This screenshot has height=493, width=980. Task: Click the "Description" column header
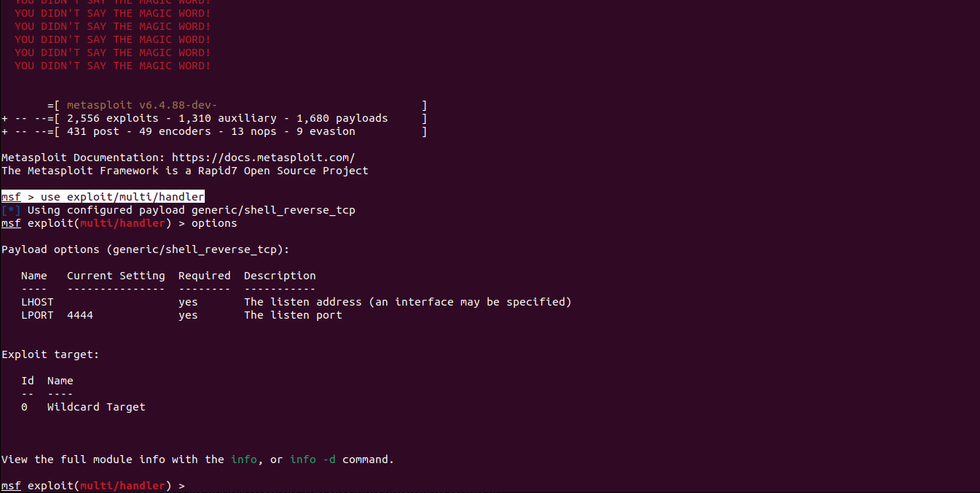point(280,276)
